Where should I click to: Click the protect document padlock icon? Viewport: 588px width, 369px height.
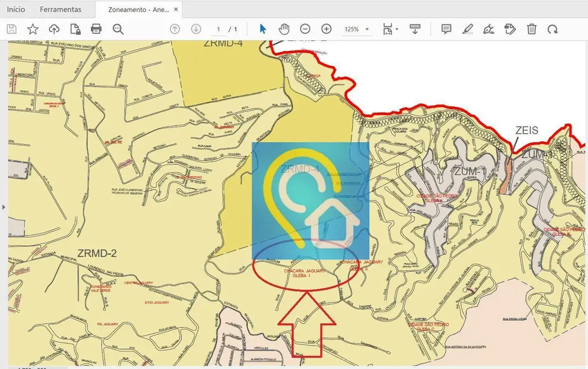[76, 29]
